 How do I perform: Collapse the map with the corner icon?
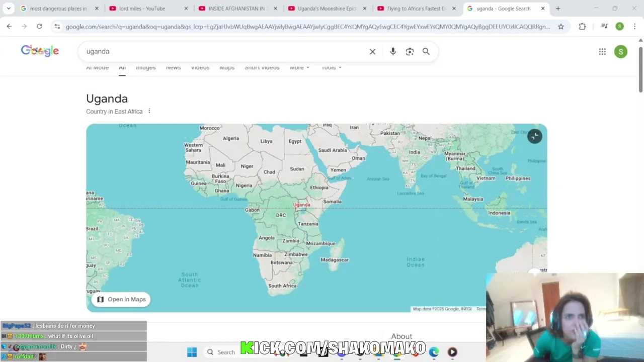coord(535,136)
